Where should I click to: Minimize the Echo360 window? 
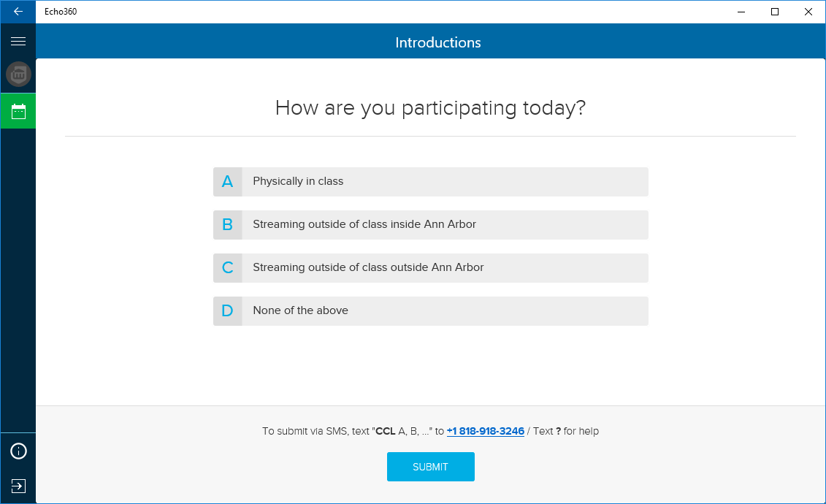point(741,12)
